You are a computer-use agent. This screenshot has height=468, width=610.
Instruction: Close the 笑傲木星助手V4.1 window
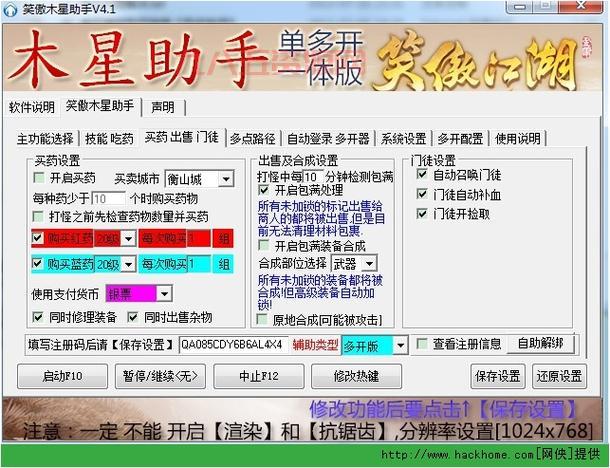point(581,7)
